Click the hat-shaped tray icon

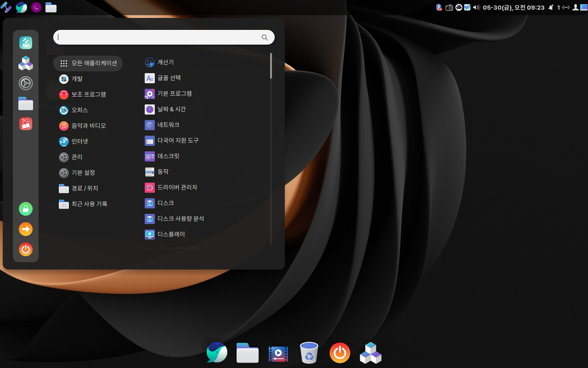click(458, 7)
